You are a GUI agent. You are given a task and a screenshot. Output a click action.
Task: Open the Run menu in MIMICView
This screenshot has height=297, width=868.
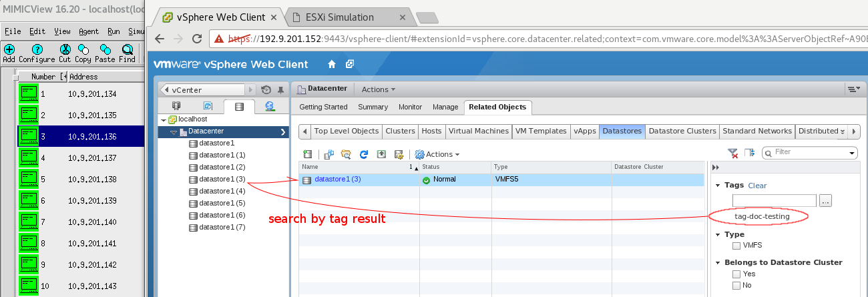[114, 31]
